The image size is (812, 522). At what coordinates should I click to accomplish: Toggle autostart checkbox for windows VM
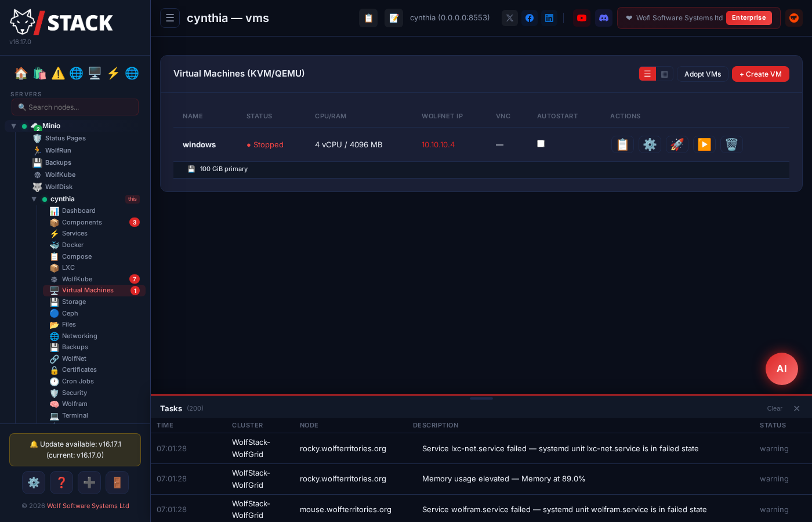click(541, 144)
